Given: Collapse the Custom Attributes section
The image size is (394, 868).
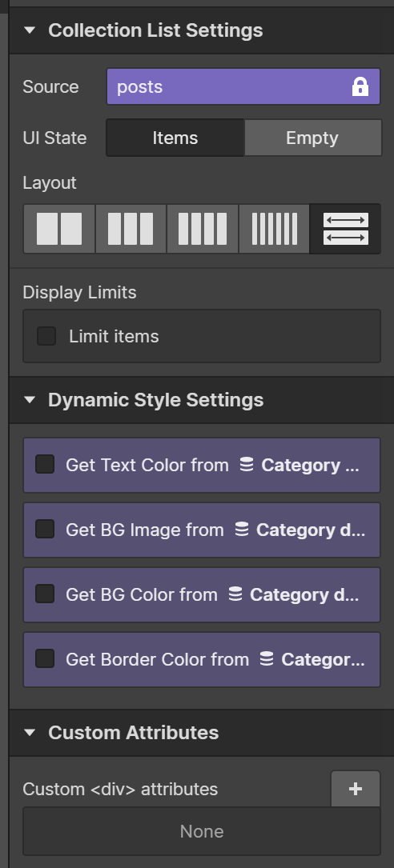Looking at the screenshot, I should click(x=30, y=732).
